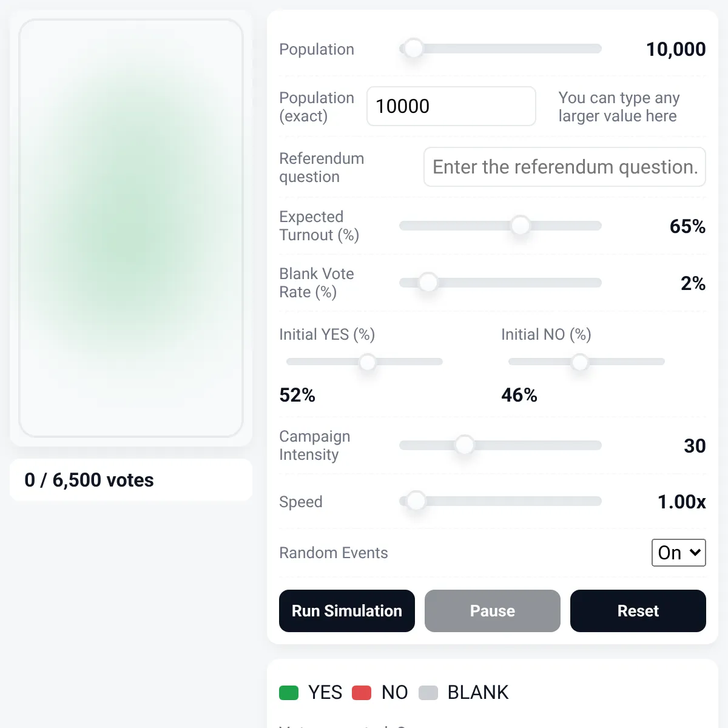The image size is (728, 728).
Task: Click the green YES legend swatch
Action: 289,693
